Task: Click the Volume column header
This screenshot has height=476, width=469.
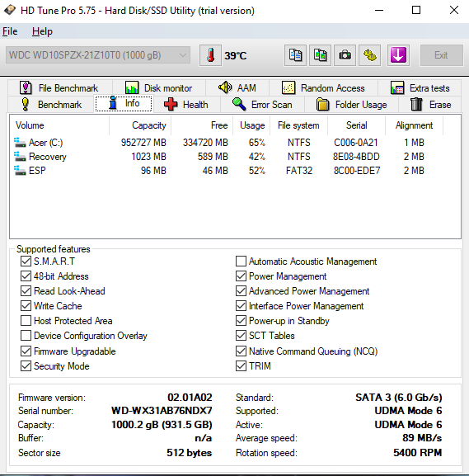Action: [59, 125]
